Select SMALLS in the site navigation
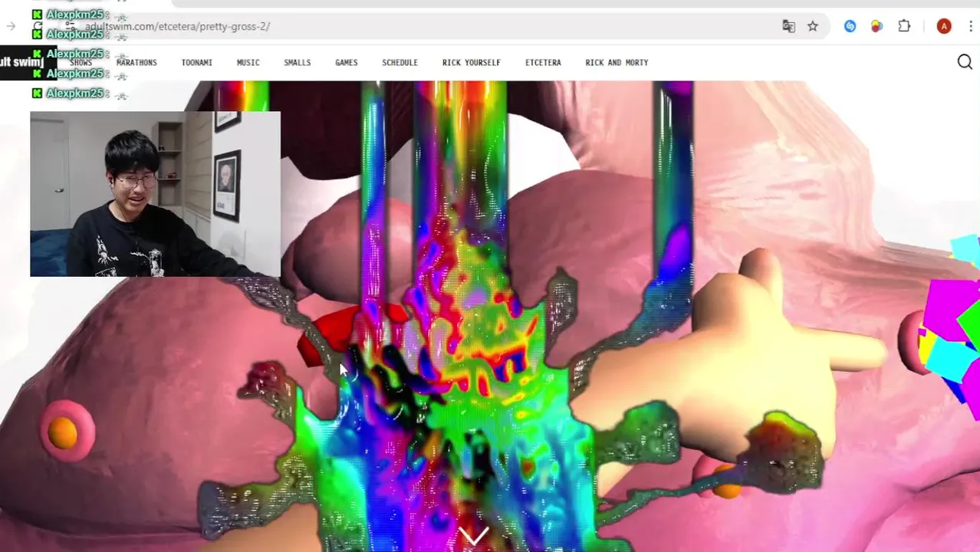This screenshot has width=980, height=552. click(298, 63)
